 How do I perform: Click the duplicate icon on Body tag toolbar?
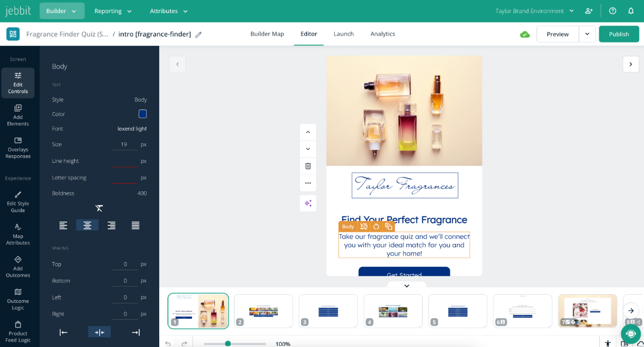click(389, 227)
